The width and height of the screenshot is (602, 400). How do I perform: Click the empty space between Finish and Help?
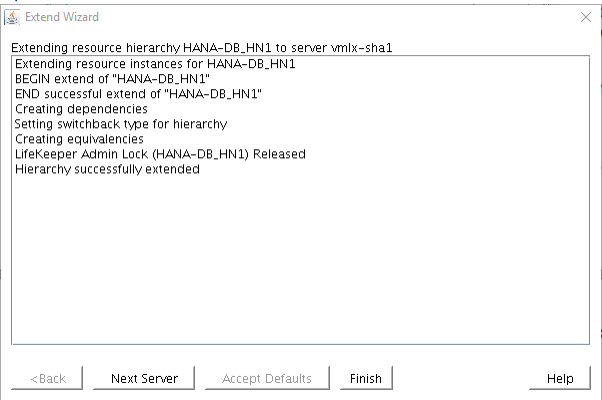point(460,378)
